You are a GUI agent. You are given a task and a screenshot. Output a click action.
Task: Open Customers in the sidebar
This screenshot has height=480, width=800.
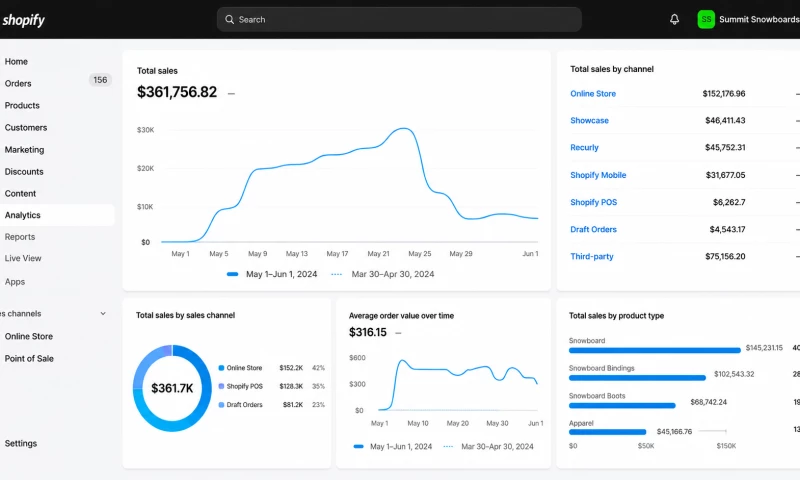26,128
